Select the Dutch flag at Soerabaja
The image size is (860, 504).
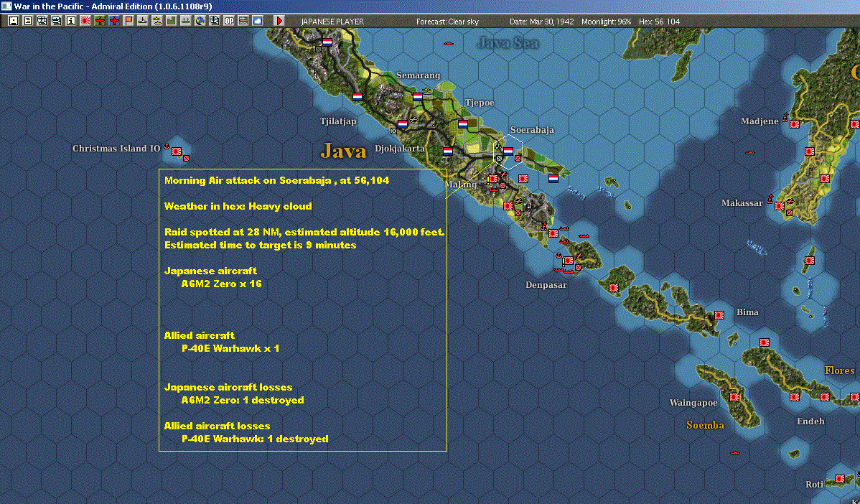tap(508, 151)
